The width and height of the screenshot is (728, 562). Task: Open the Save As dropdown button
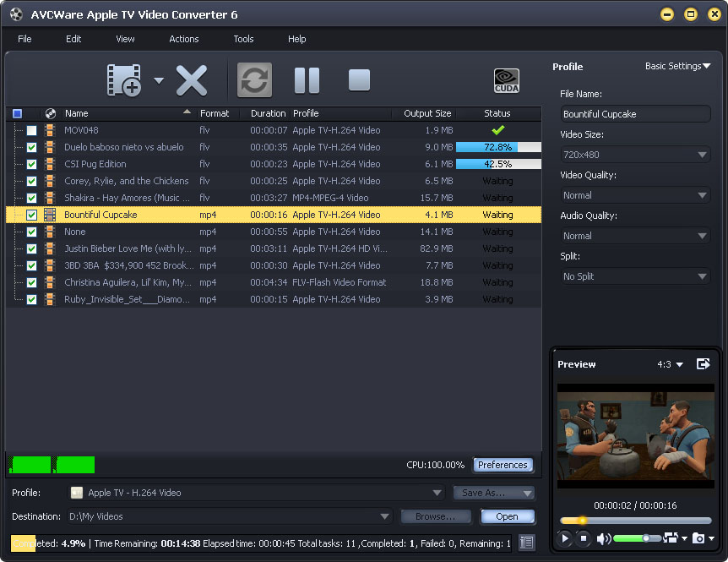coord(494,493)
